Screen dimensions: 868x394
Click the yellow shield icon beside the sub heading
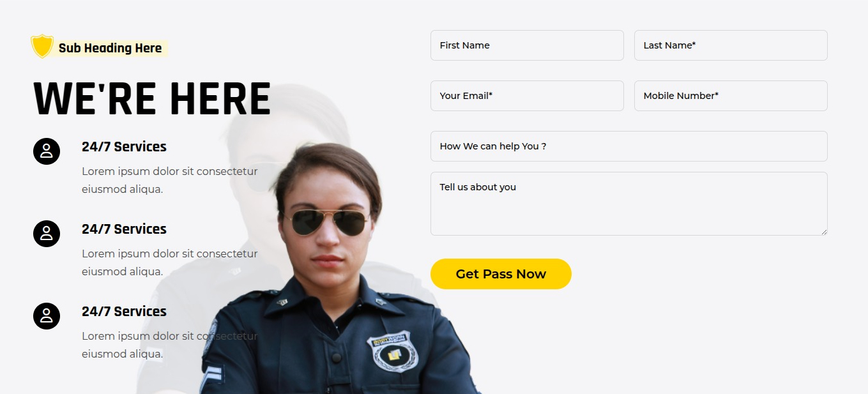tap(42, 47)
